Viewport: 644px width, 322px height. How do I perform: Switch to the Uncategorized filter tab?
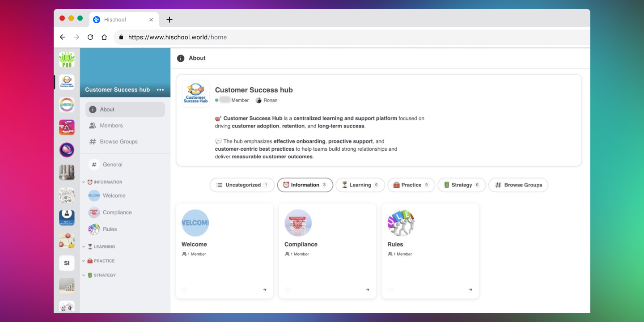tap(242, 185)
